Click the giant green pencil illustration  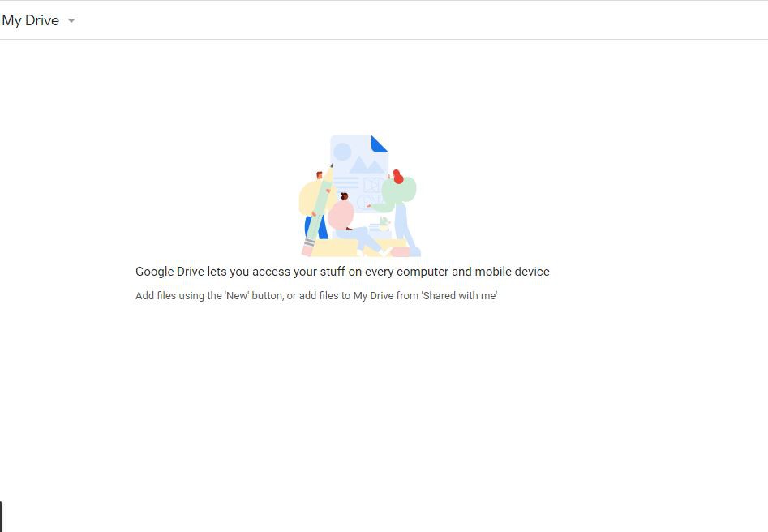coord(320,209)
